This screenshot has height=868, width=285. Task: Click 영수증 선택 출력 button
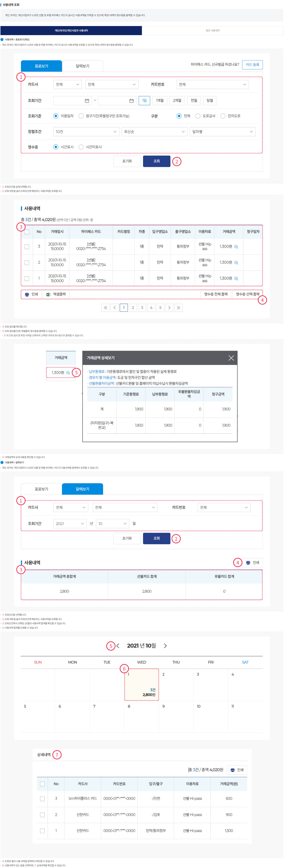[248, 294]
